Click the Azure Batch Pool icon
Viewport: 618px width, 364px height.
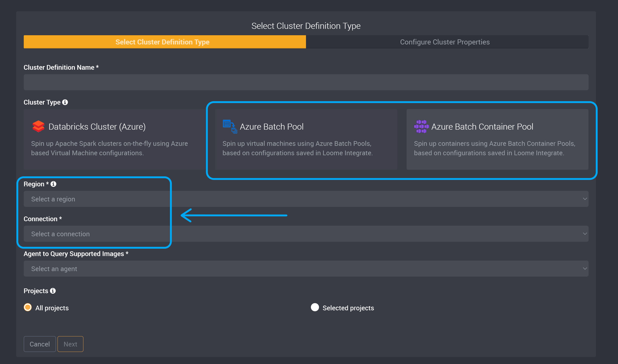(230, 127)
